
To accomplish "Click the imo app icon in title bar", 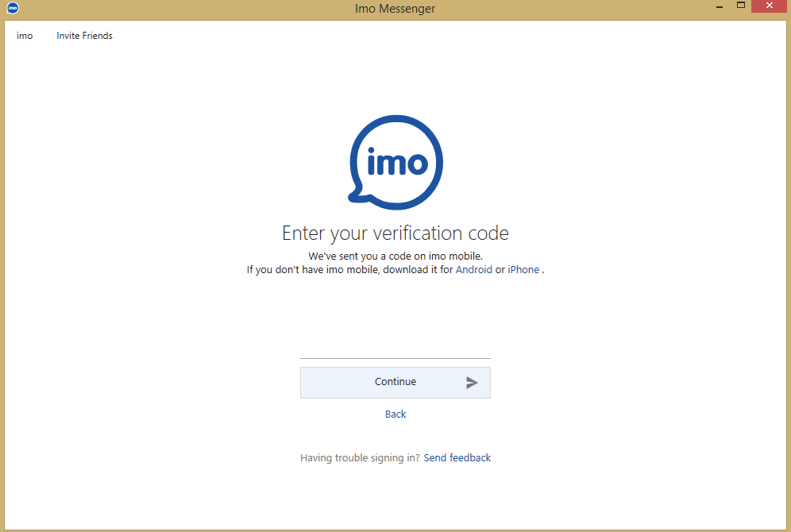I will (x=13, y=8).
